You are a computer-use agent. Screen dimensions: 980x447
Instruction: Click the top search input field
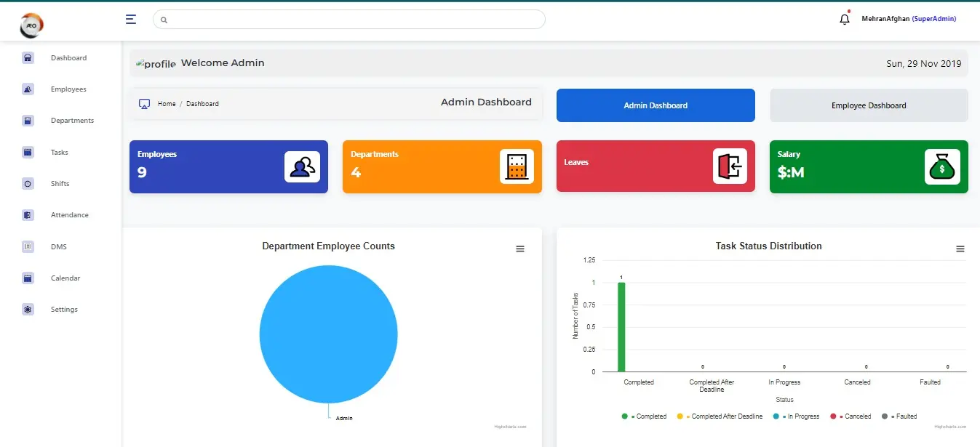tap(349, 20)
